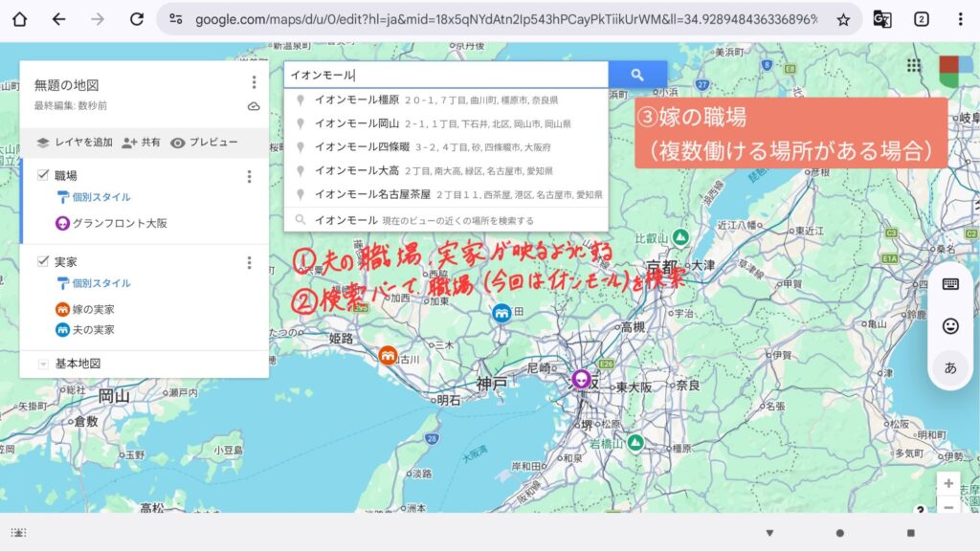Screen dimensions: 980x552
Task: Click the orange 嫁の実家 map marker
Action: click(388, 355)
